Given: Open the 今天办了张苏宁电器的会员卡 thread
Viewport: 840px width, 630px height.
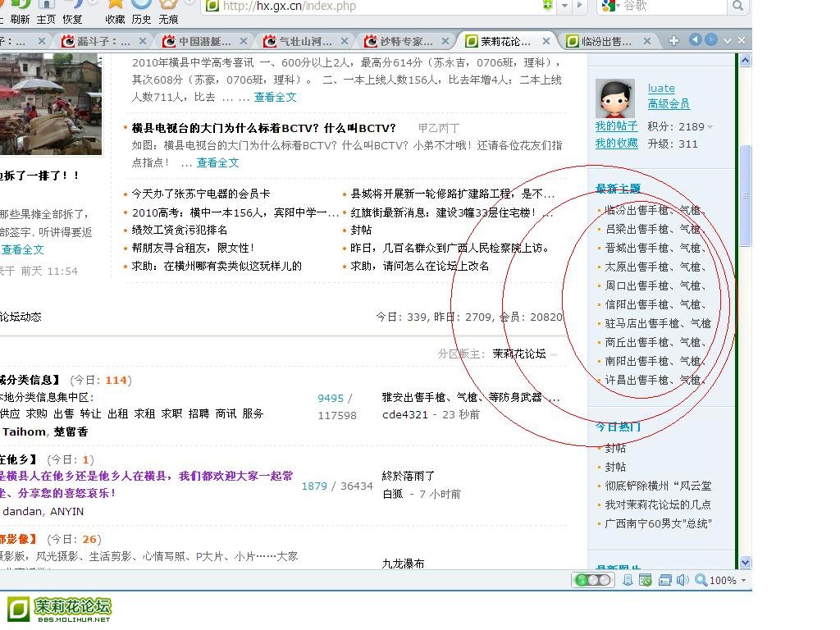Looking at the screenshot, I should tap(201, 194).
